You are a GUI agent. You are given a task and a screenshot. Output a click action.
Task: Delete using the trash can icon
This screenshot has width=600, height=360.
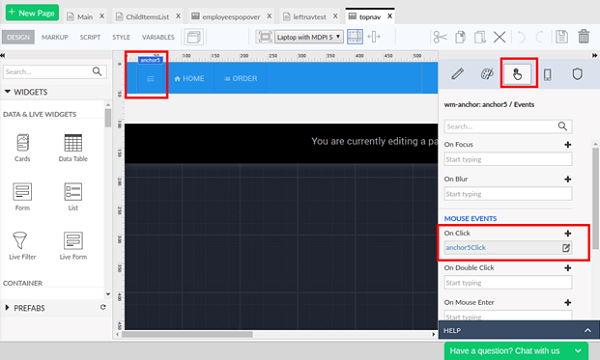click(584, 37)
